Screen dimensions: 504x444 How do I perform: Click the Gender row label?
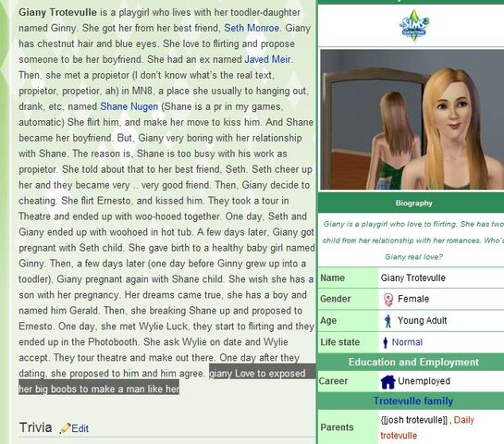(336, 299)
